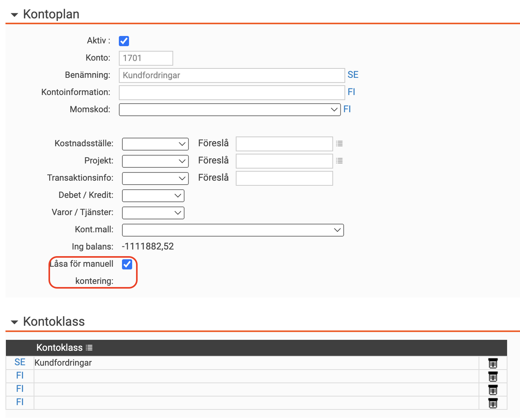Click the FI link beside Kontoinformation

[351, 92]
